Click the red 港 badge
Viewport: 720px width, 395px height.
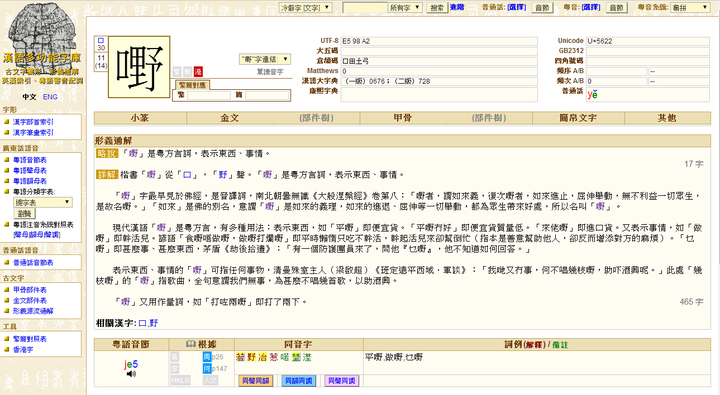[198, 72]
